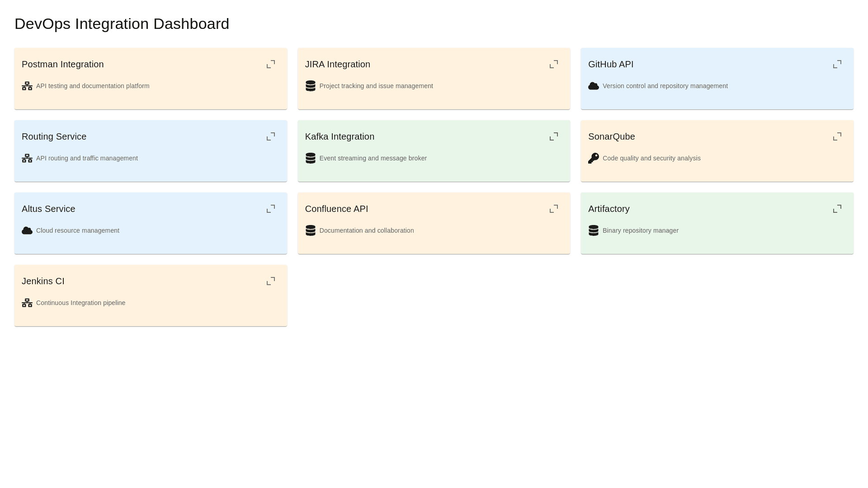Image resolution: width=868 pixels, height=488 pixels.
Task: Click GitHub API cloud icon
Action: [x=593, y=86]
